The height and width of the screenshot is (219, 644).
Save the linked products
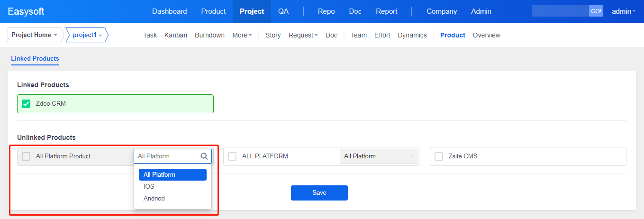coord(319,192)
